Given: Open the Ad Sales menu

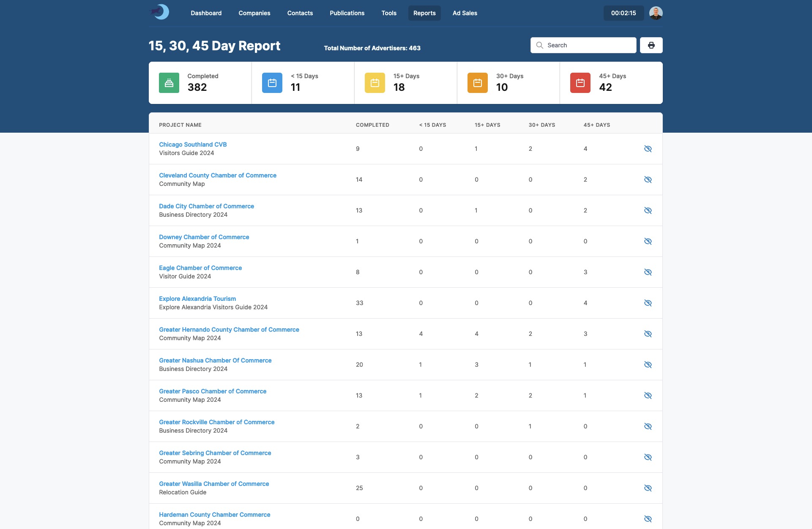Looking at the screenshot, I should (465, 13).
